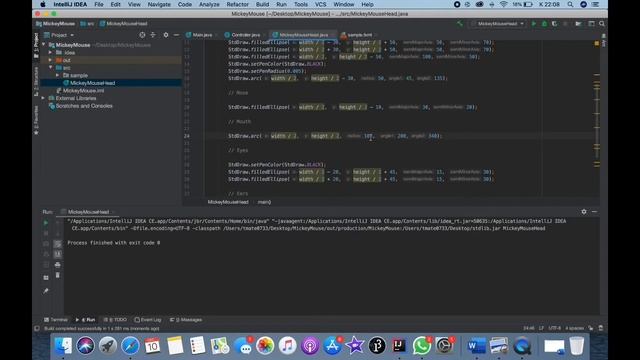Open the Analyze menu
Screen dimensions: 640x360
click(209, 4)
